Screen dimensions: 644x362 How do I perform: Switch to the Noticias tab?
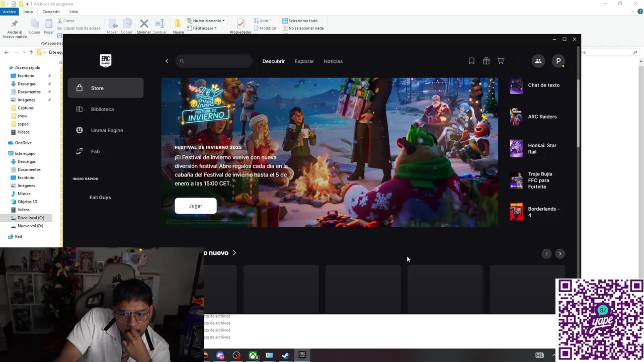pyautogui.click(x=333, y=61)
